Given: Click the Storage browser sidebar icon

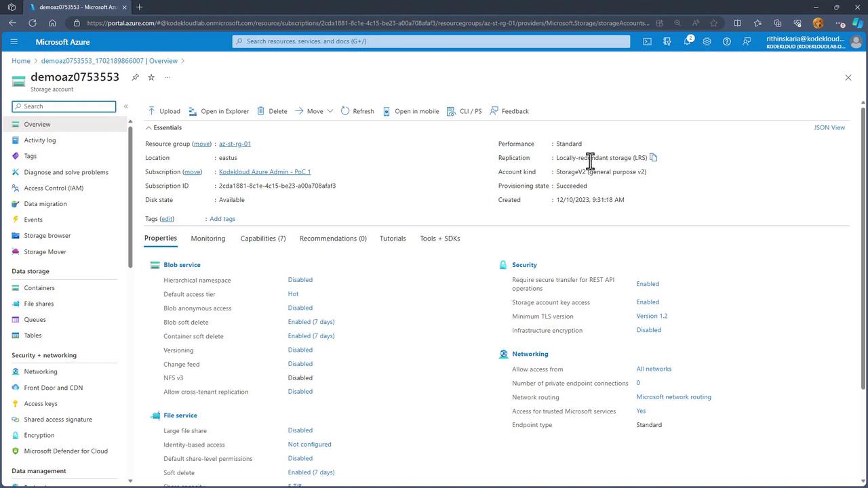Looking at the screenshot, I should pos(16,236).
